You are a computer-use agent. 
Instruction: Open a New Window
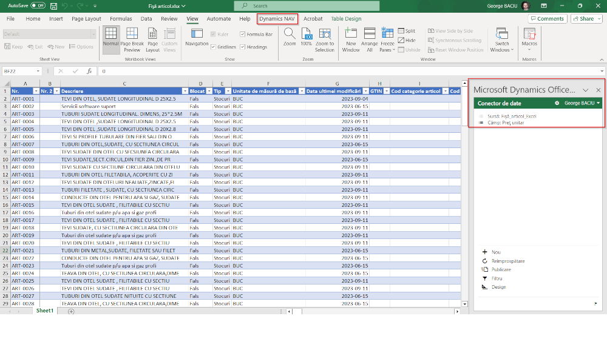tap(351, 40)
